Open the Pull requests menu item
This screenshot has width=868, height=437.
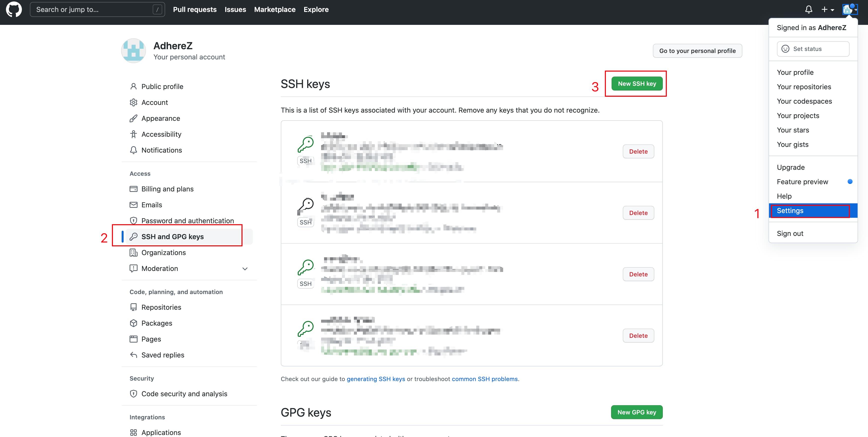click(195, 9)
